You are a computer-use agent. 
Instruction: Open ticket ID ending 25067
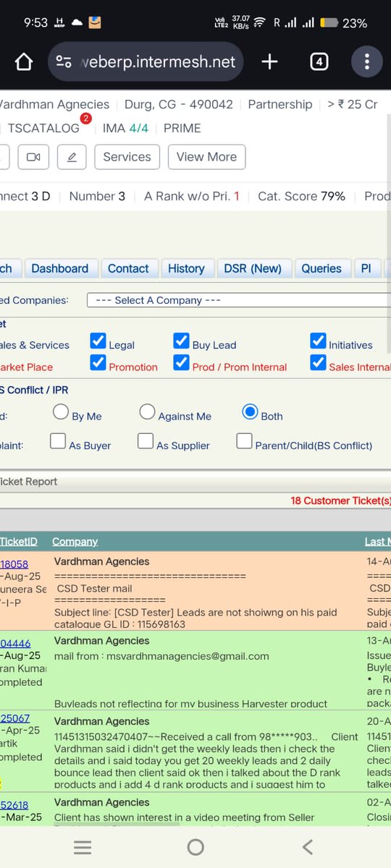pos(15,718)
